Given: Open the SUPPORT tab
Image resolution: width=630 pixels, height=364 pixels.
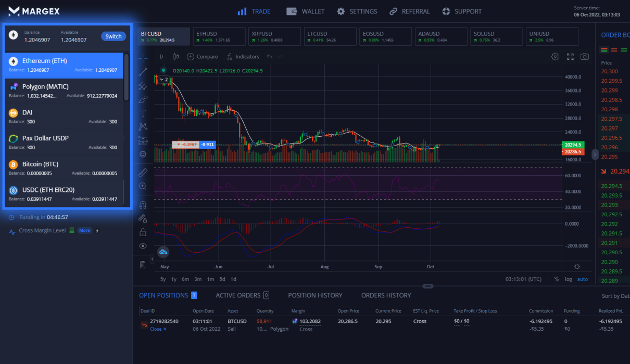Looking at the screenshot, I should pyautogui.click(x=462, y=11).
